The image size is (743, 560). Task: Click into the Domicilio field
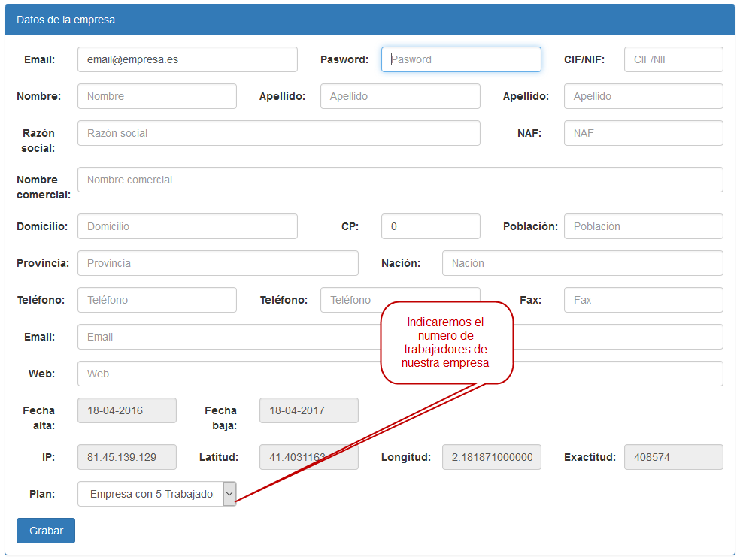tap(187, 226)
